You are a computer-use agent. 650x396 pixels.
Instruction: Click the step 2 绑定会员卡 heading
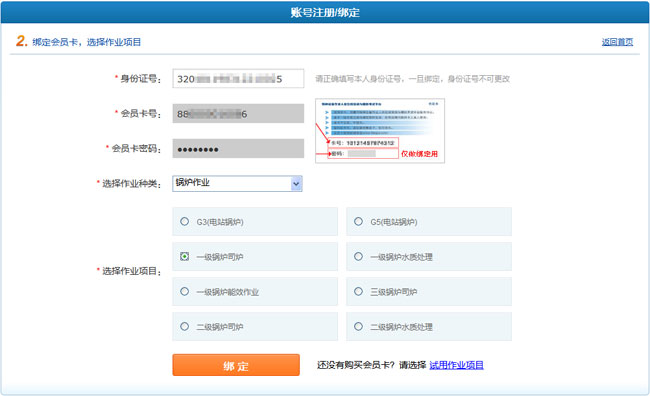click(79, 41)
